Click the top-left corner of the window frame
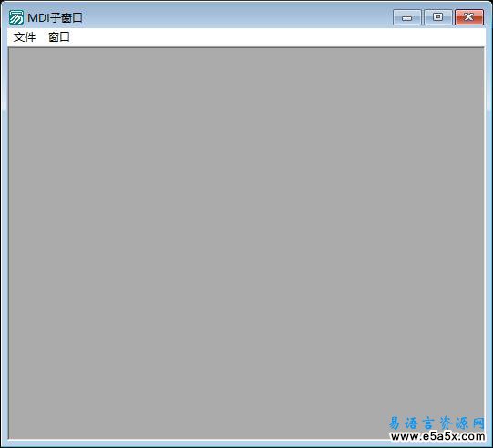Image resolution: width=493 pixels, height=448 pixels. [4, 4]
